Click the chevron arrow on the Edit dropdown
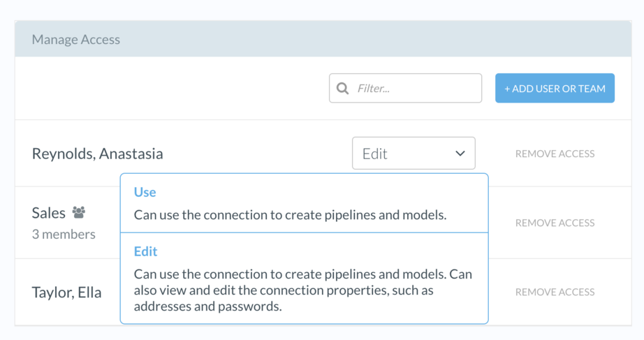This screenshot has height=340, width=644. 460,154
